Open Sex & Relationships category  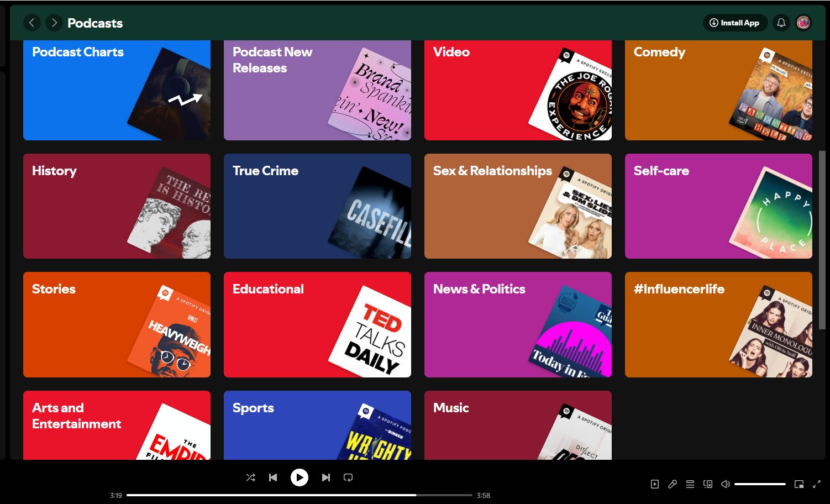tap(518, 206)
